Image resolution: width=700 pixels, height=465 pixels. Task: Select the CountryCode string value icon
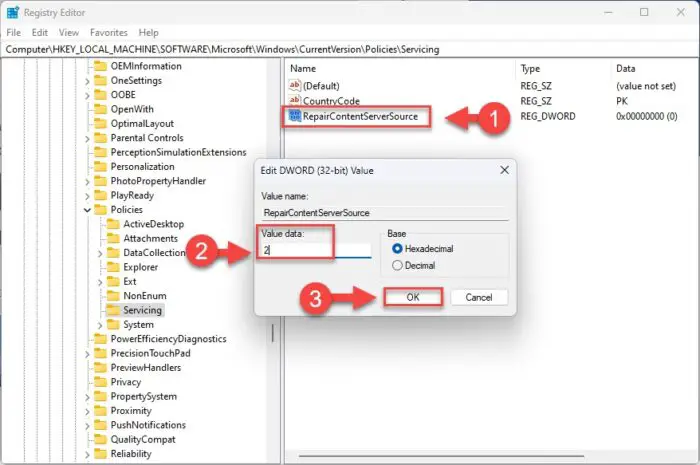tap(295, 100)
